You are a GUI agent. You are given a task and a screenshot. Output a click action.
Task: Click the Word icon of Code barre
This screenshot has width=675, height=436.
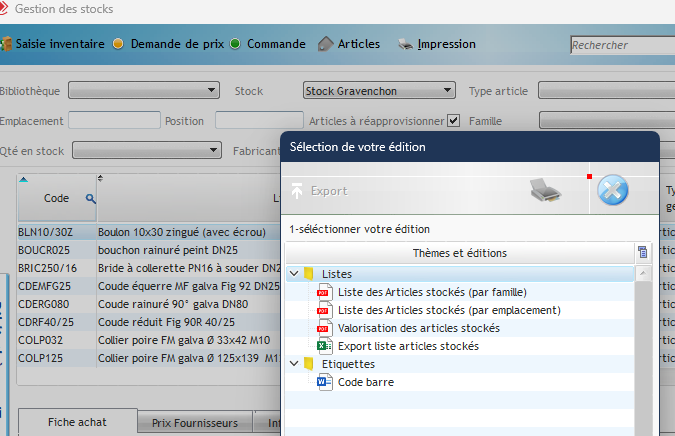325,382
